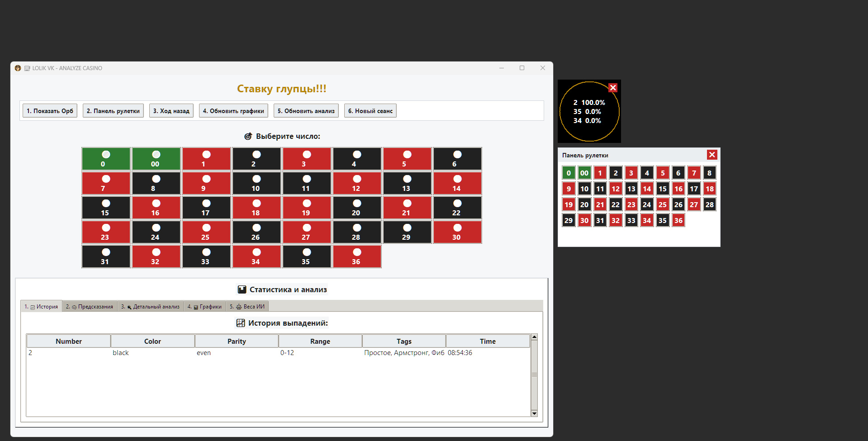Screen dimensions: 868x441
Task: Switch to the "1. История" tab
Action: pos(41,307)
